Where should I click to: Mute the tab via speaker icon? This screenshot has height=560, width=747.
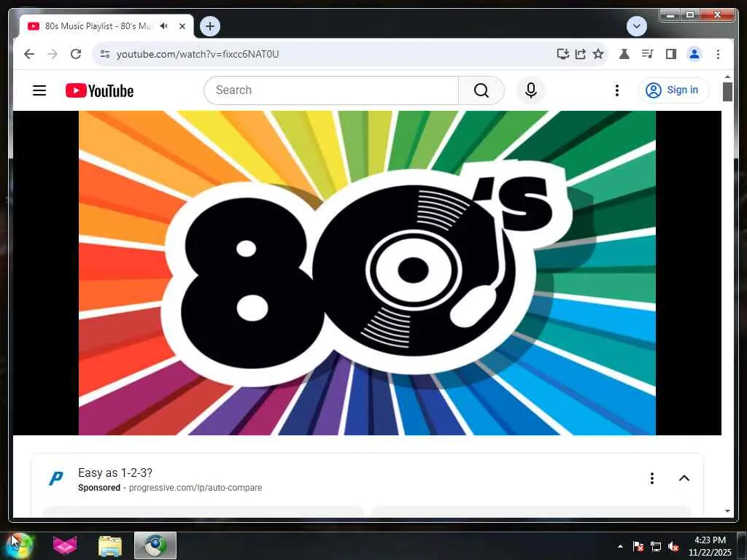(x=164, y=26)
